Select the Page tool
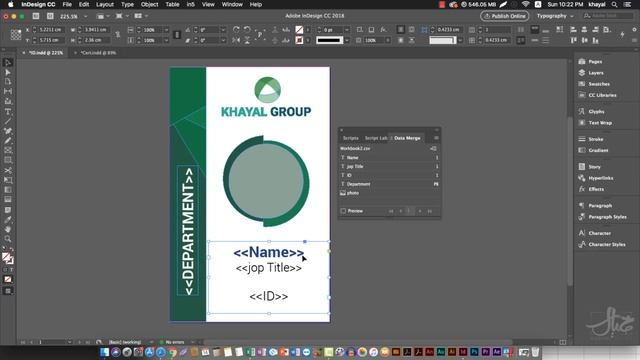Screen dimensions: 640x360 tap(8, 82)
